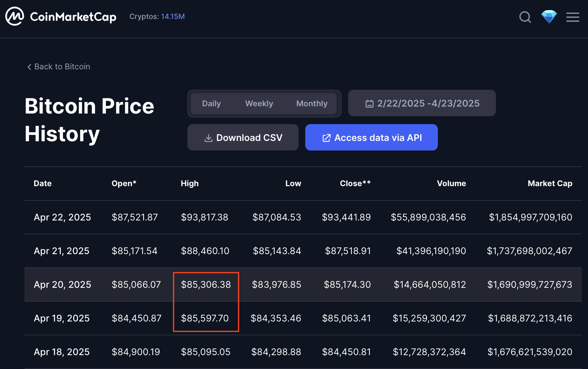Click volume $12,728,372,364
This screenshot has width=588, height=369.
tap(429, 352)
